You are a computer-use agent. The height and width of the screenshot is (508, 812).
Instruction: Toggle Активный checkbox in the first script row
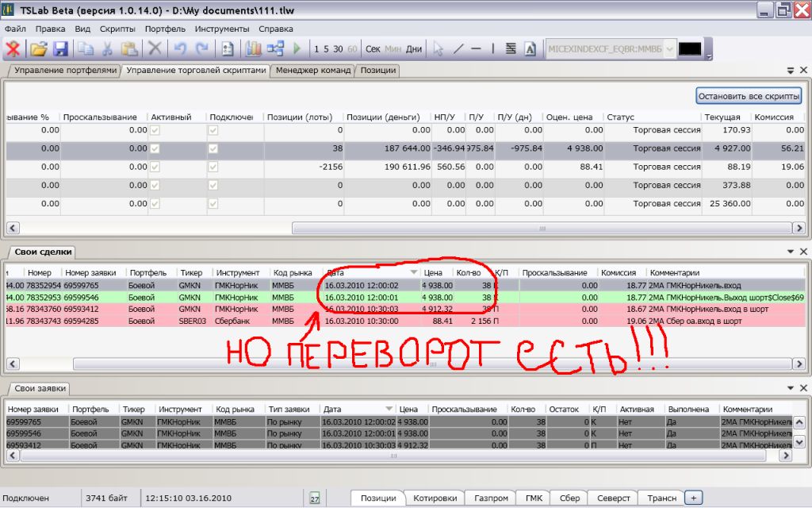tap(155, 129)
